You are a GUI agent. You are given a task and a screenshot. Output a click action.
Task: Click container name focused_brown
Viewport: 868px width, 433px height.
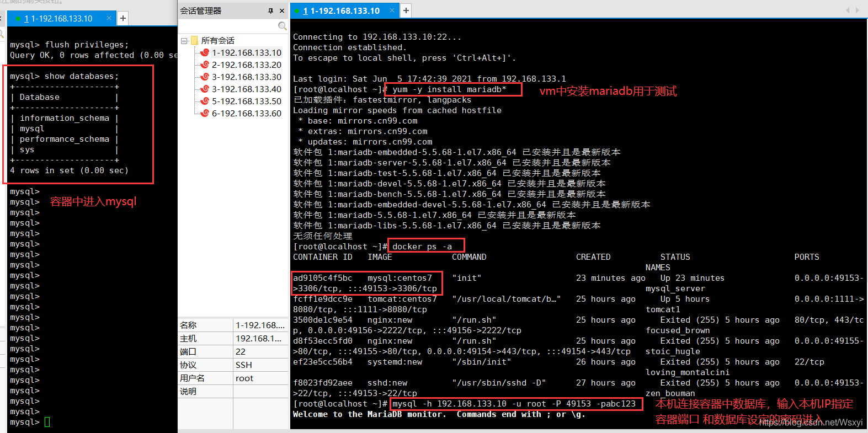[x=678, y=330]
